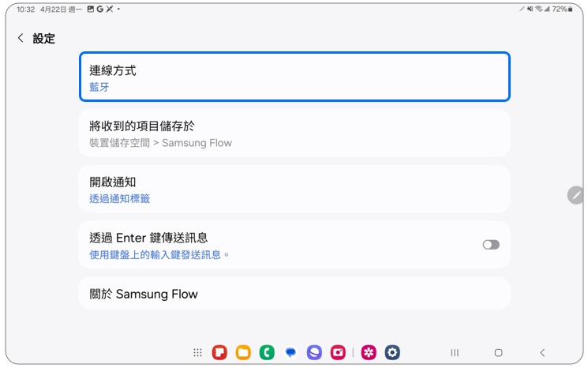Image resolution: width=588 pixels, height=368 pixels.
Task: Open 關於 Samsung Flow
Action: (294, 293)
